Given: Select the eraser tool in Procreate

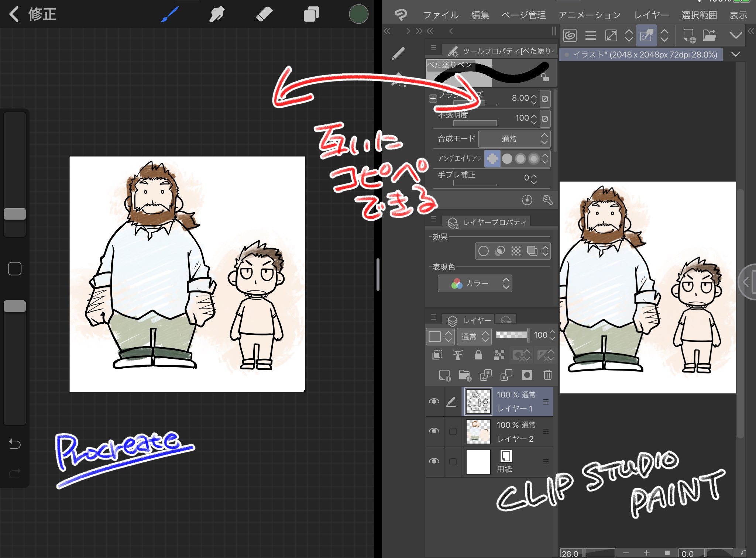Looking at the screenshot, I should [x=264, y=15].
